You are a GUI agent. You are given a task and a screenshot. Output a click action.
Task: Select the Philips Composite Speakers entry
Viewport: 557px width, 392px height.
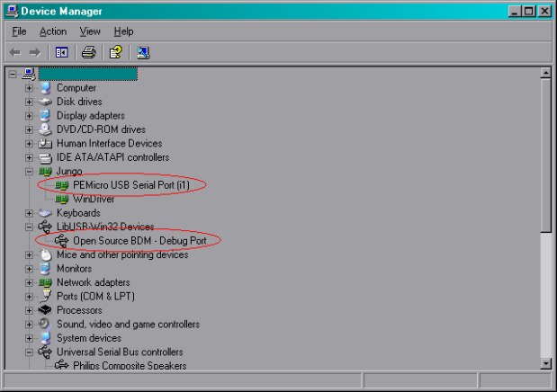pyautogui.click(x=130, y=365)
